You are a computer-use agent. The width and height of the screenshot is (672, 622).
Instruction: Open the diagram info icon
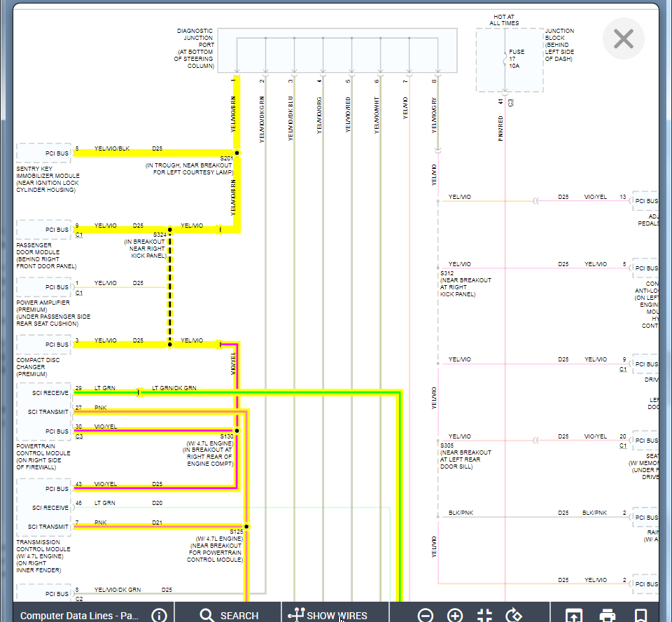(x=159, y=615)
